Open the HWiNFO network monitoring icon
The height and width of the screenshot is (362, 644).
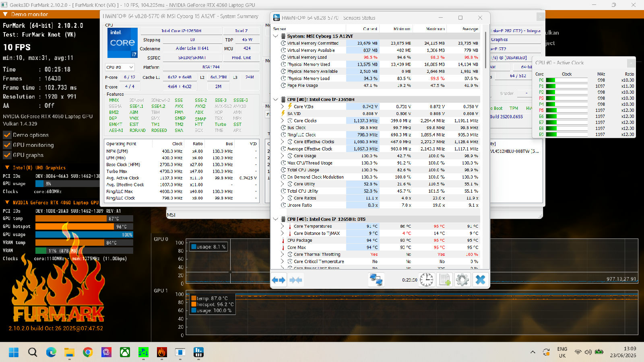coord(376,280)
